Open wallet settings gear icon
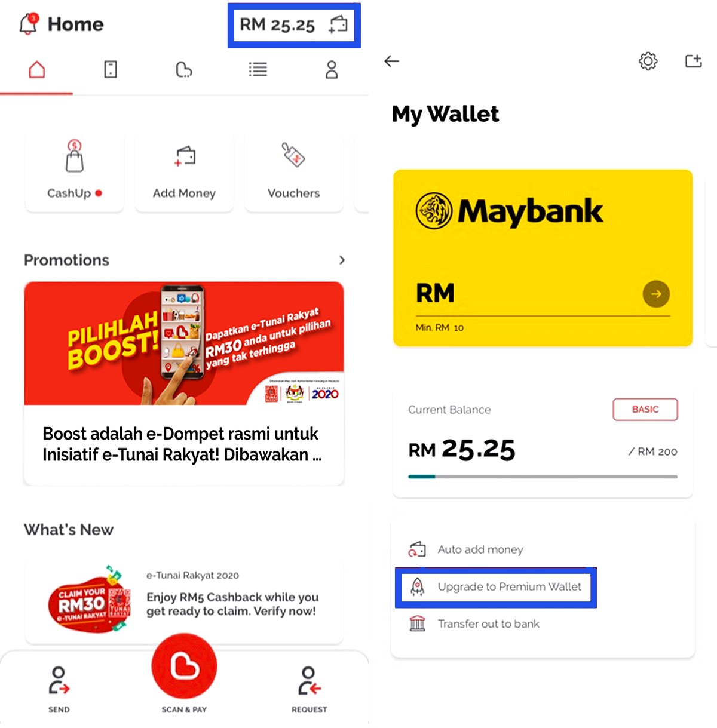This screenshot has width=717, height=728. tap(648, 61)
